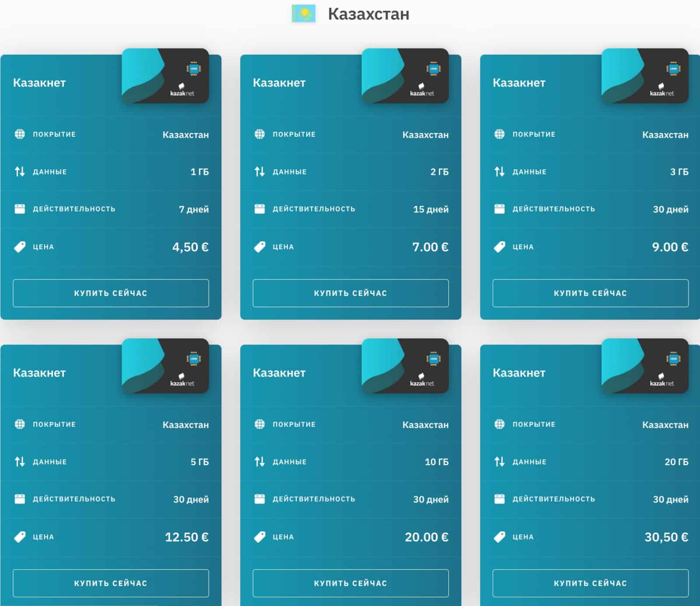The width and height of the screenshot is (700, 606).
Task: Open the kazaknet SIM card image on 5 ГБ card
Action: (165, 366)
